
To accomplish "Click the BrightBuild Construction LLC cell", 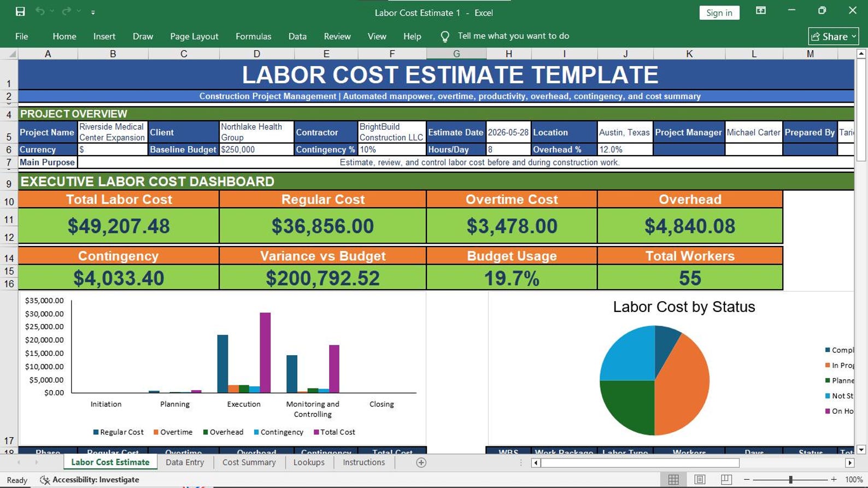I will tap(392, 132).
